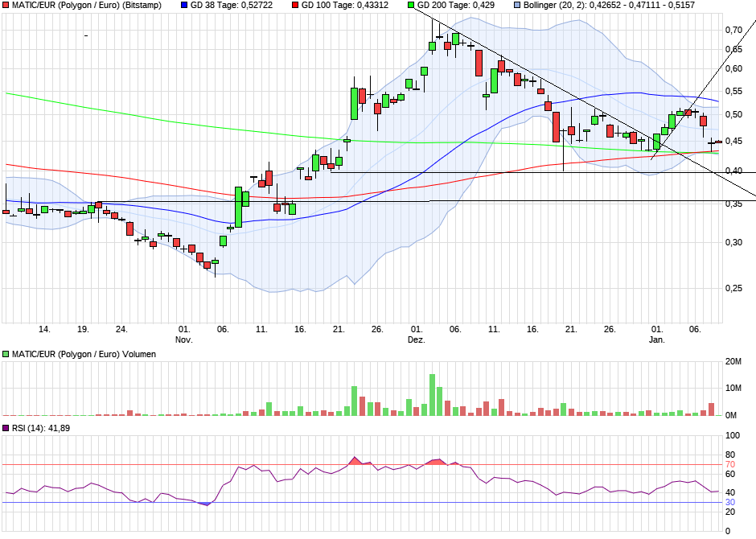The width and height of the screenshot is (756, 539).
Task: Click the RSI (14): 41,89 label
Action: point(41,428)
